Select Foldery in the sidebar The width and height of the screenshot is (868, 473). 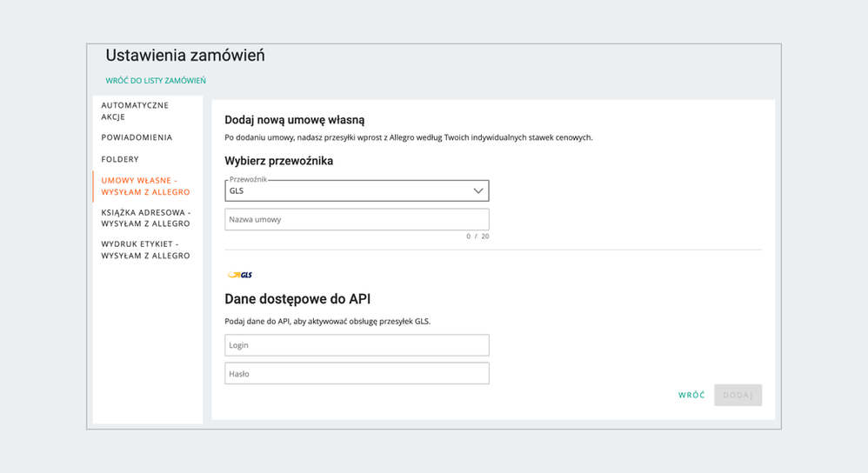(x=120, y=159)
